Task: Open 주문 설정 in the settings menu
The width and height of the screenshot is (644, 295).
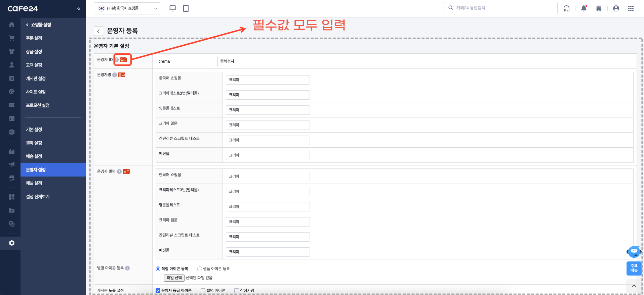Action: point(34,38)
